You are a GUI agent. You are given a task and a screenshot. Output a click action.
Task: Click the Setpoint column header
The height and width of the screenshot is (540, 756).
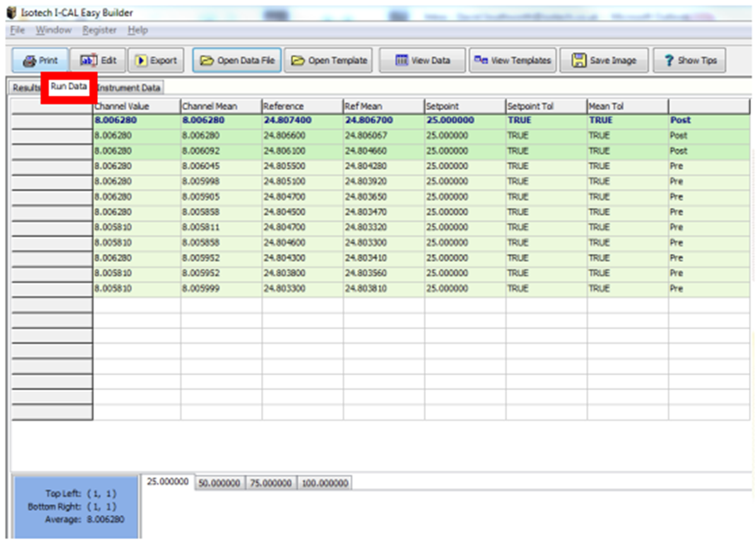(x=466, y=106)
